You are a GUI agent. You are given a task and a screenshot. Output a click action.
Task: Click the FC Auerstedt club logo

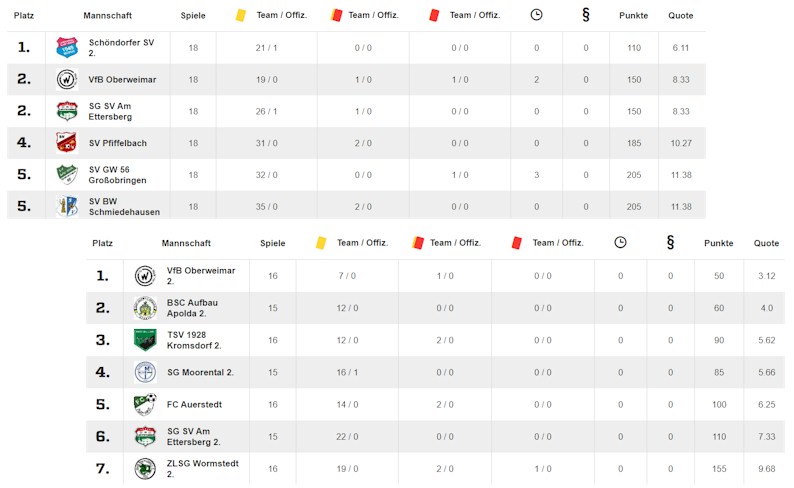(145, 404)
